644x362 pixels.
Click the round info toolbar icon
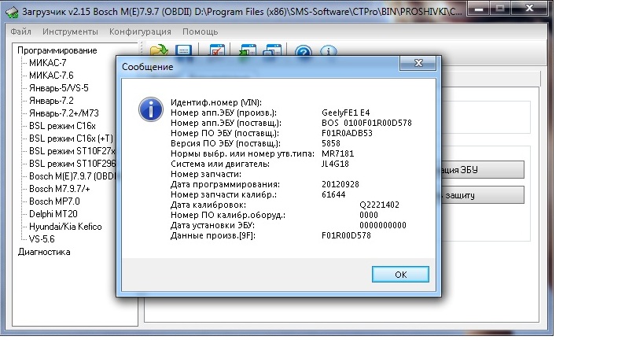point(328,50)
